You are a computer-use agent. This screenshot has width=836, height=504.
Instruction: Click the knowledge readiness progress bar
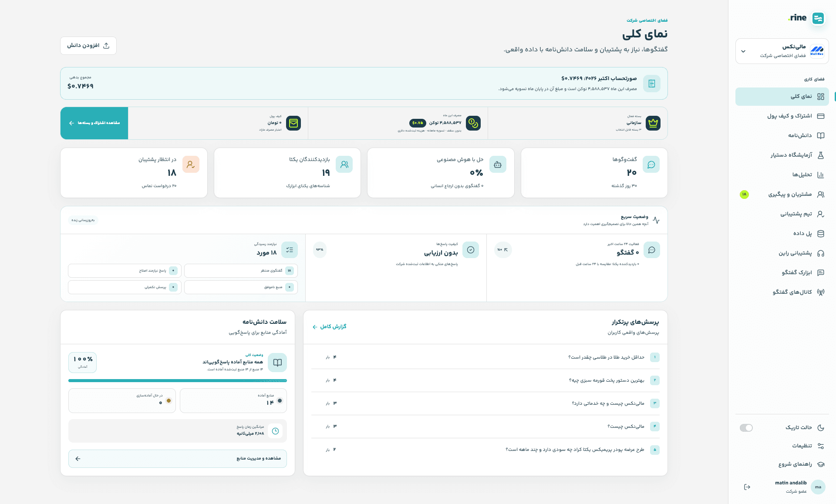tap(178, 381)
